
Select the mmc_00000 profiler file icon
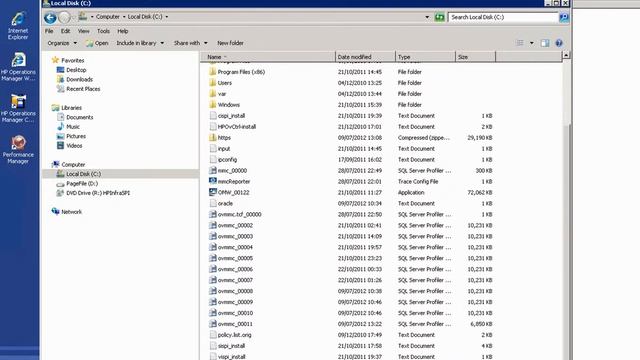[x=213, y=171]
